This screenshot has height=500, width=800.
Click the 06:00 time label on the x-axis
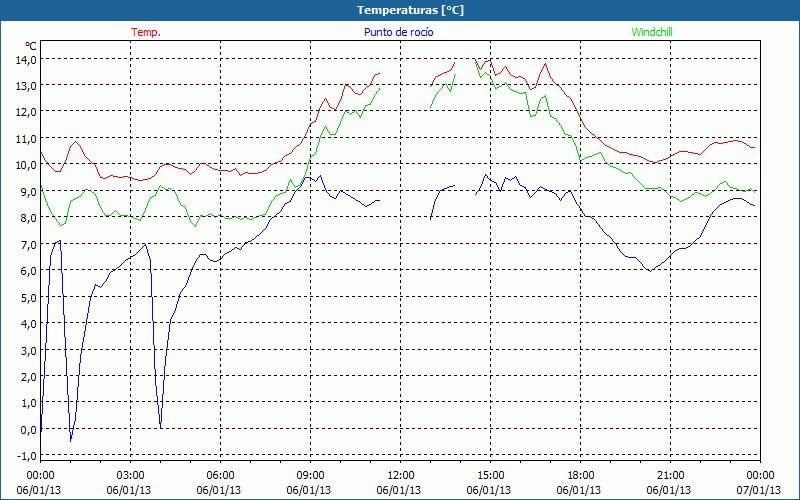220,475
